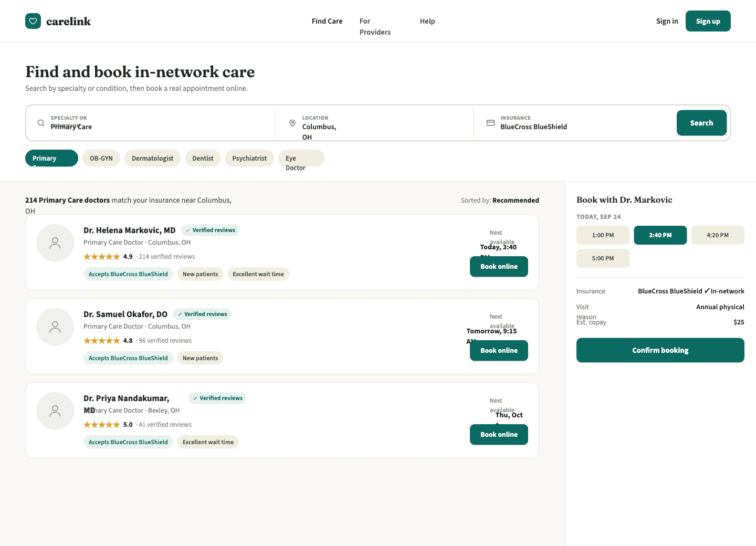Click the insurance card icon
The width and height of the screenshot is (756, 546).
(490, 123)
